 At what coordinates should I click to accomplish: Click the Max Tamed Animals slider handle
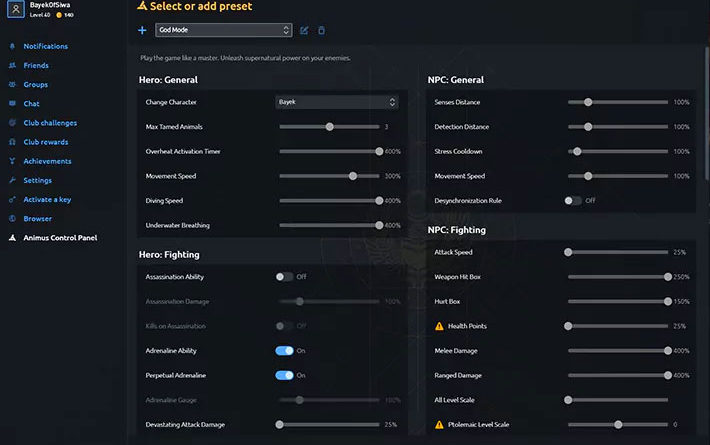click(329, 127)
